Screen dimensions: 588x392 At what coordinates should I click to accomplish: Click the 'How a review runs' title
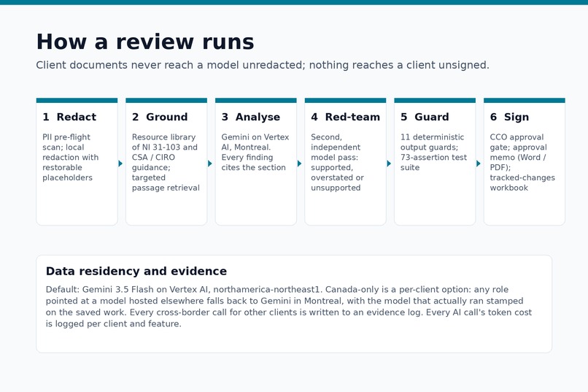(x=145, y=42)
